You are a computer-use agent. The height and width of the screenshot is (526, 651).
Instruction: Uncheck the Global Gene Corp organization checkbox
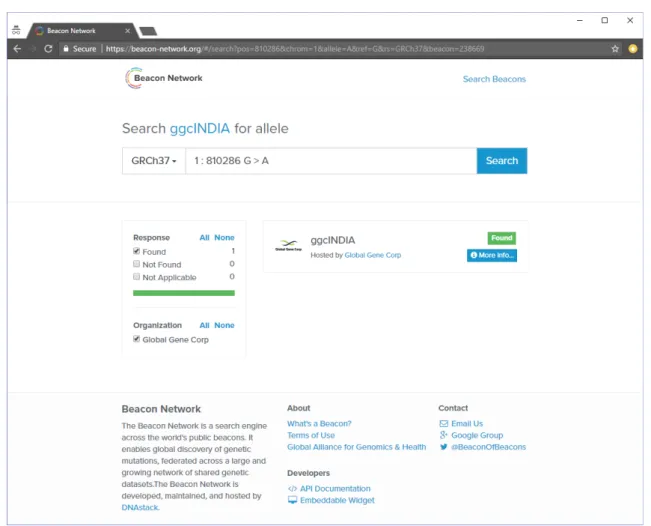pos(136,339)
